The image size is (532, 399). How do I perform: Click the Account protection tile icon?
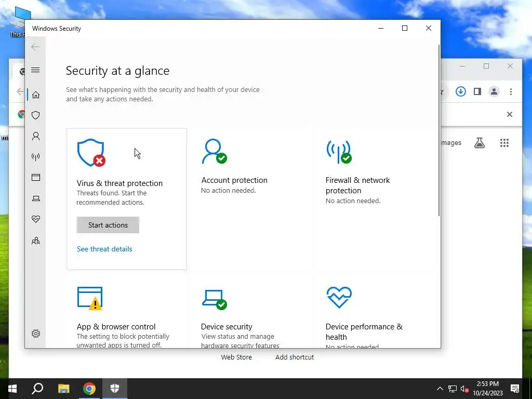click(214, 151)
